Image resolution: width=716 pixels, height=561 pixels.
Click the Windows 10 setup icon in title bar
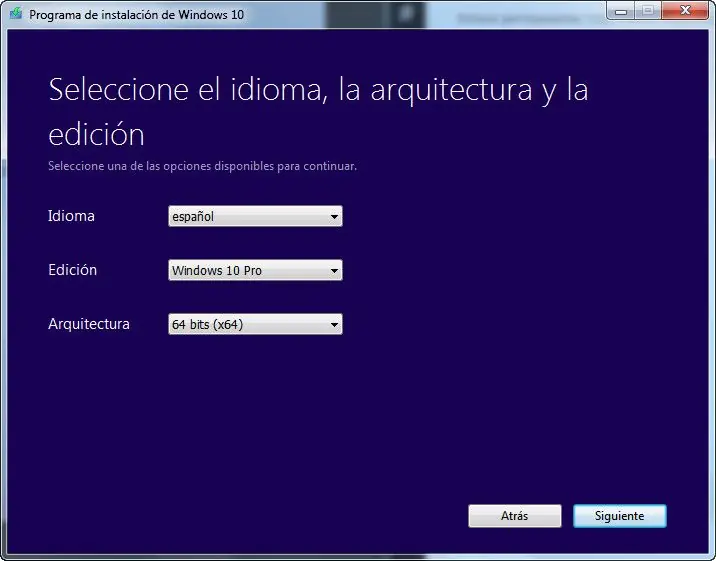(16, 13)
